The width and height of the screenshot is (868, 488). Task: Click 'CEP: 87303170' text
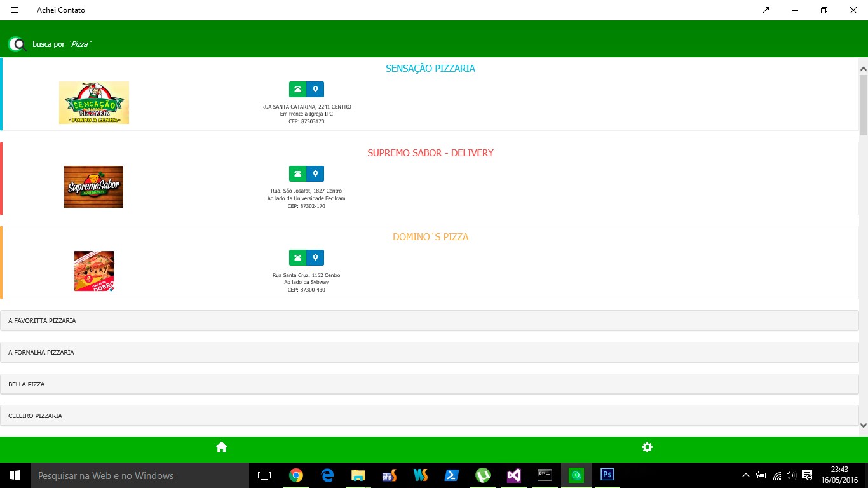[306, 121]
